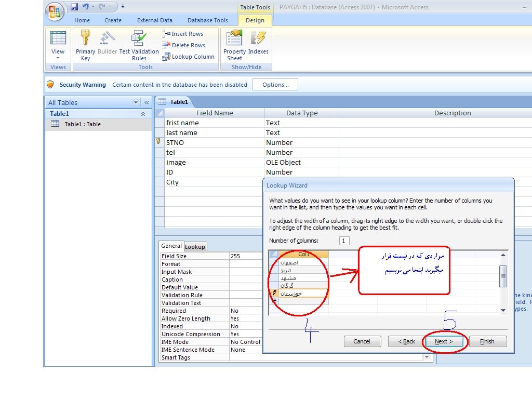Select the مشهد lookup value cell
This screenshot has width=532, height=399.
click(x=303, y=278)
